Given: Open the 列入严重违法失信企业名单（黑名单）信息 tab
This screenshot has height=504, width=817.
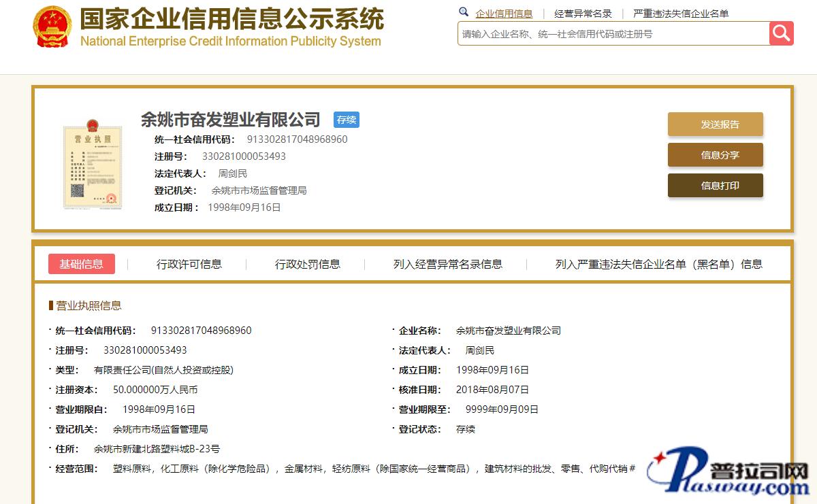Looking at the screenshot, I should 658,264.
